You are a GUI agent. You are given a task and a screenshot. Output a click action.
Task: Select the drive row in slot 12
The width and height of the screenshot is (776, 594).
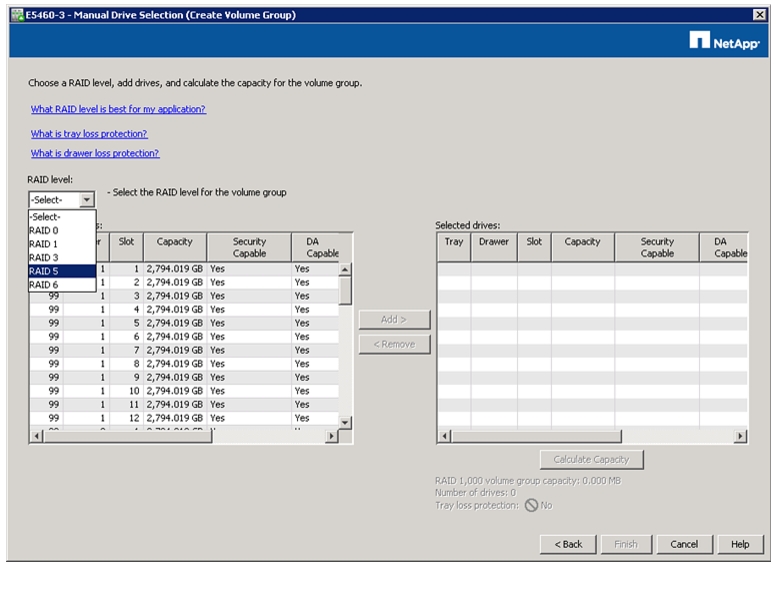(184, 418)
